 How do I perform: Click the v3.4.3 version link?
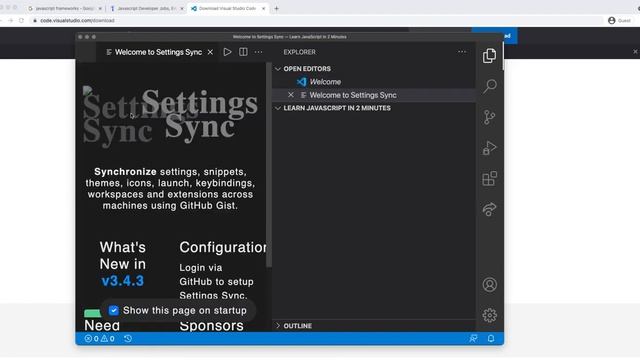(122, 281)
